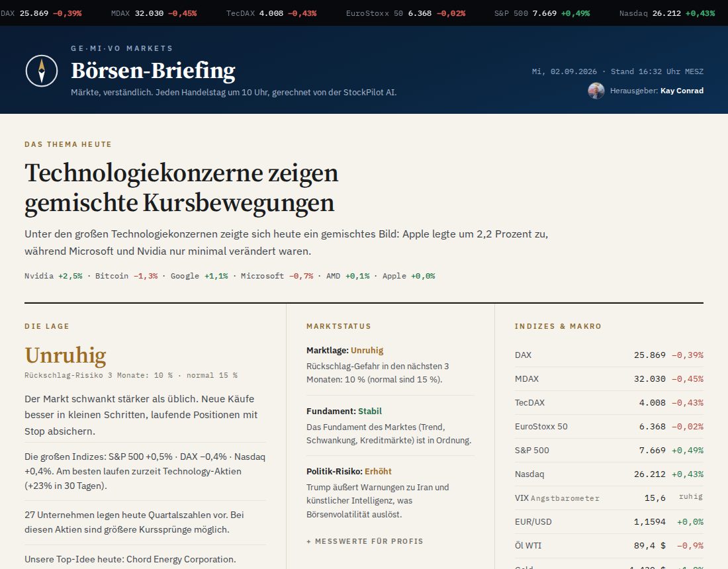Screen dimensions: 728x569
Task: Select TecDAX row in Indizes table
Action: (x=609, y=403)
